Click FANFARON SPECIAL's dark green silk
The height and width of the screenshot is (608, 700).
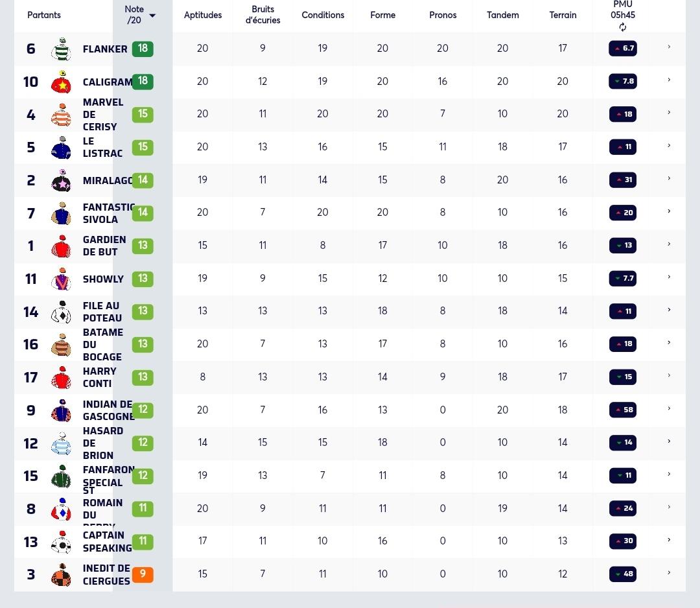click(x=61, y=476)
